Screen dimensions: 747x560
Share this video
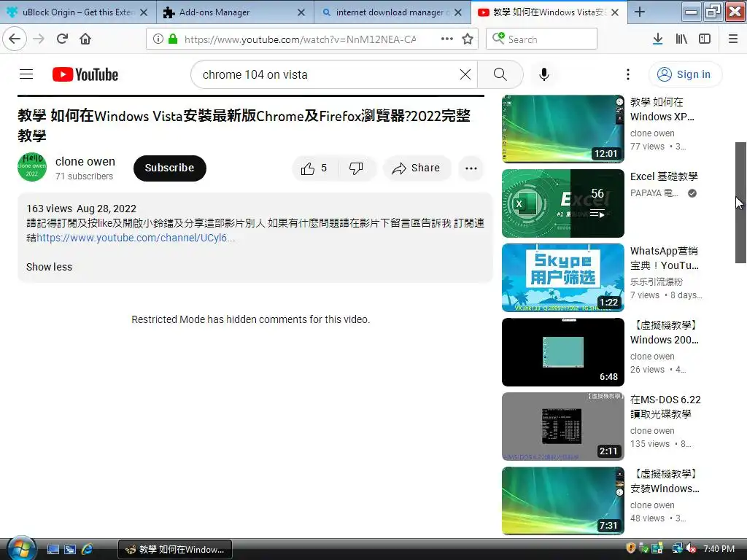[x=417, y=168]
